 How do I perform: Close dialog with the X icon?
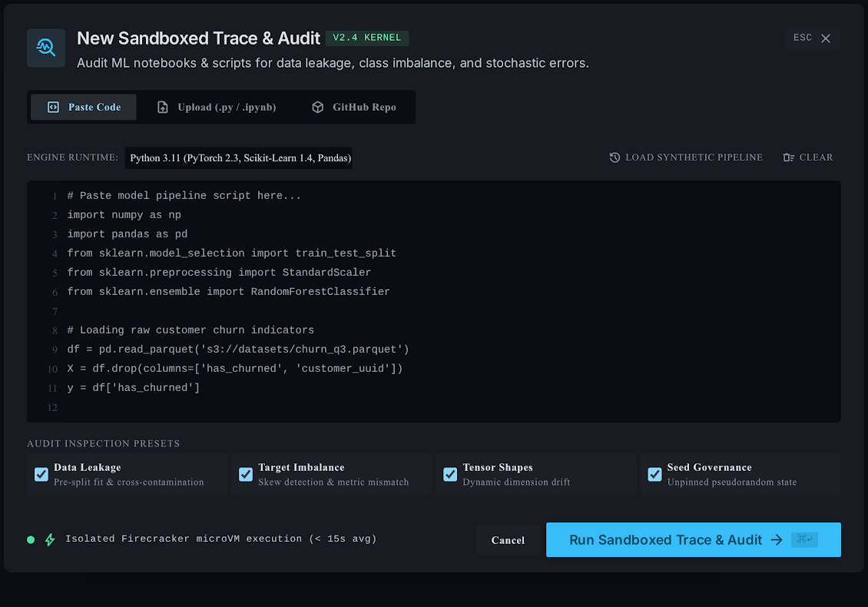click(x=826, y=38)
